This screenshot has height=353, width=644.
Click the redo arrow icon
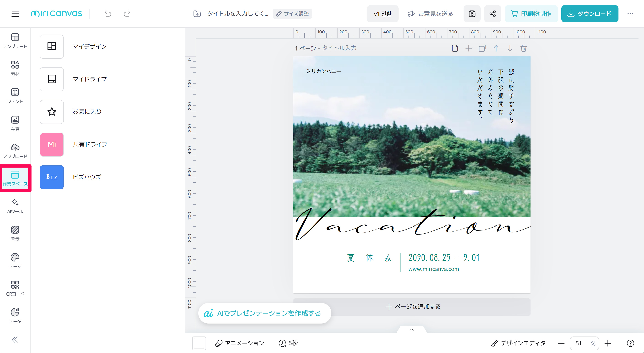(x=127, y=14)
